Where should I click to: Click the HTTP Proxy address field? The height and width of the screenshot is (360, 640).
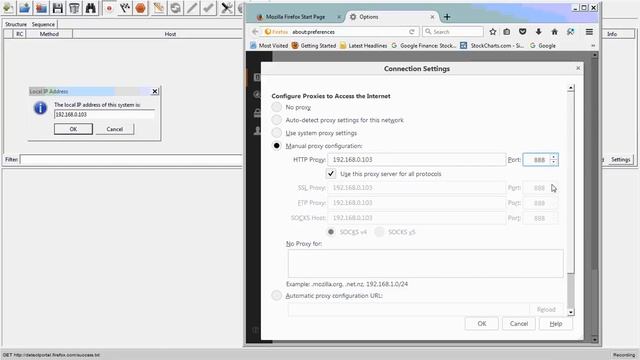coord(417,160)
